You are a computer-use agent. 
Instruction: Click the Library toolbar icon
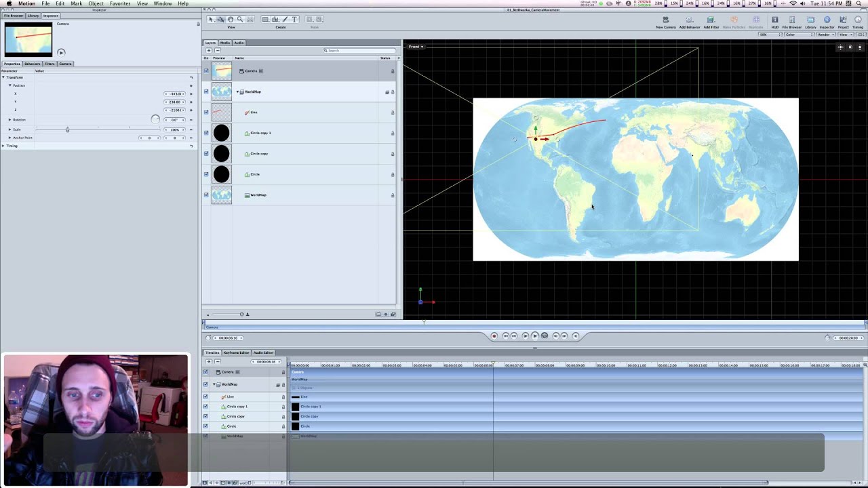tap(810, 22)
